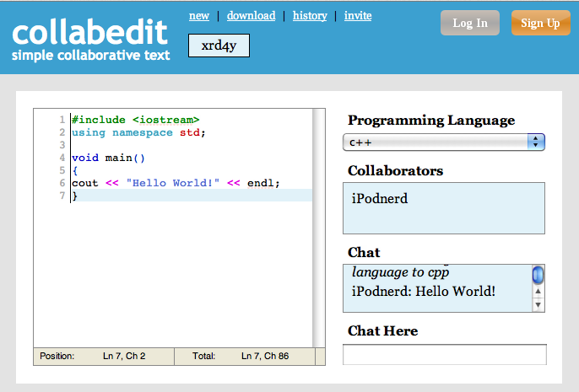Click the Collaborators heading
The image size is (579, 392).
point(396,171)
